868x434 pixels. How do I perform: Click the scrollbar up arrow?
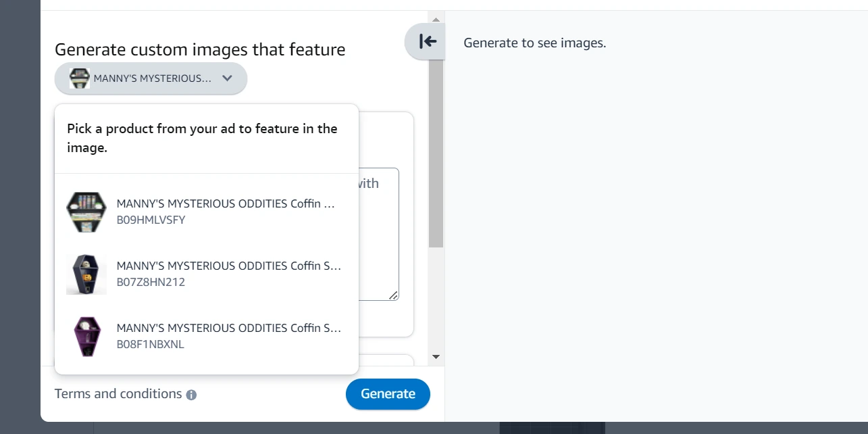[436, 20]
